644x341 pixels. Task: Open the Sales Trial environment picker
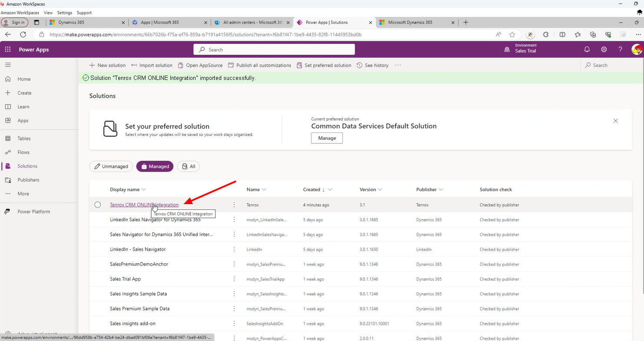click(520, 50)
